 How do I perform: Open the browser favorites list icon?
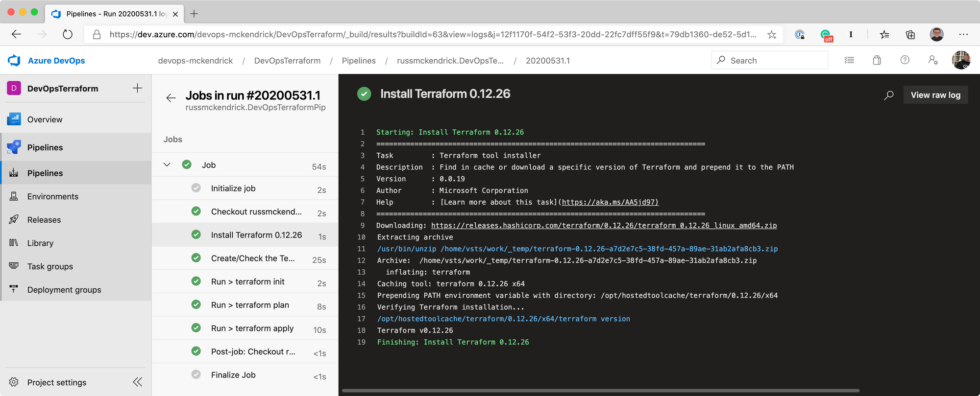[884, 34]
